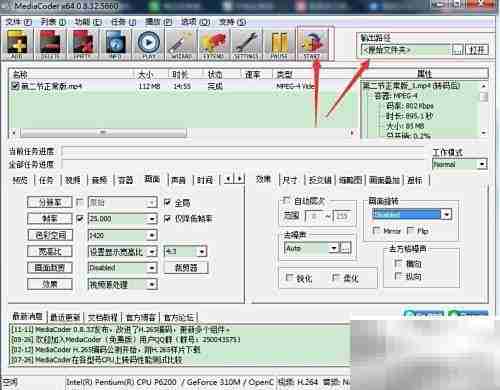
Task: Click the START transcoding icon
Action: 312,44
